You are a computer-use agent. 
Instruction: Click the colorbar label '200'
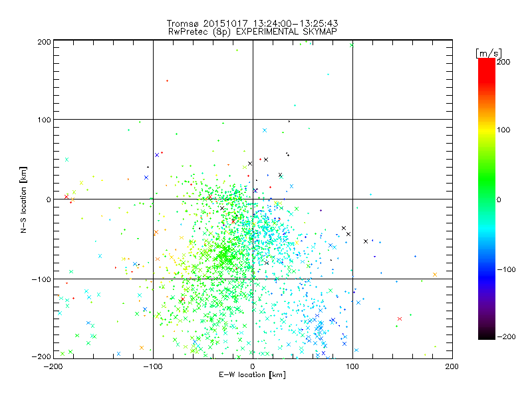[503, 62]
